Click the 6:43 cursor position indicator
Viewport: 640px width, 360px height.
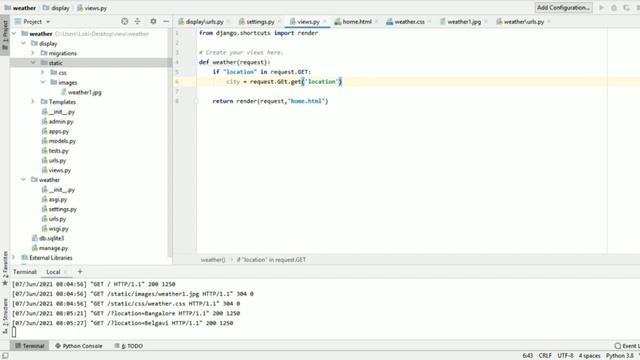tap(527, 356)
